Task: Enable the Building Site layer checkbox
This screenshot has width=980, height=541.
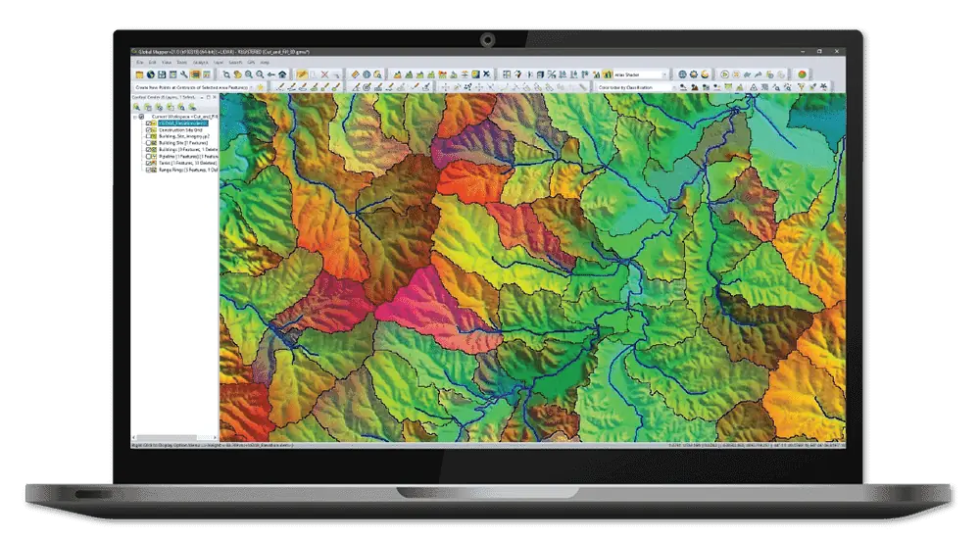Action: click(148, 143)
